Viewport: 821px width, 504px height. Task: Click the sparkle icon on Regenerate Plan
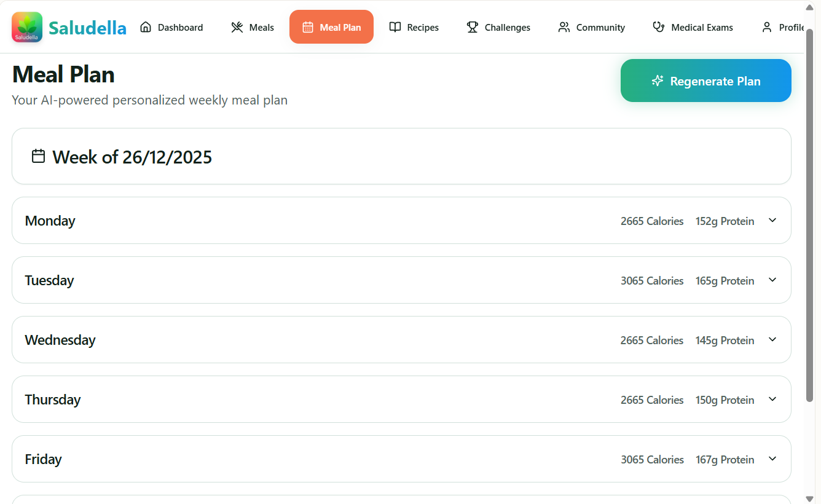coord(658,81)
